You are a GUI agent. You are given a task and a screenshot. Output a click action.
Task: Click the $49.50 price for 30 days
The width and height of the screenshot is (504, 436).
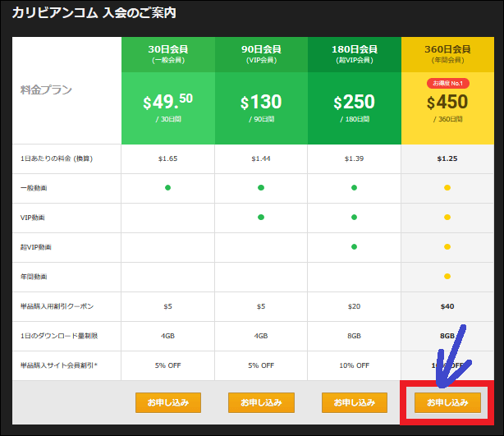167,103
